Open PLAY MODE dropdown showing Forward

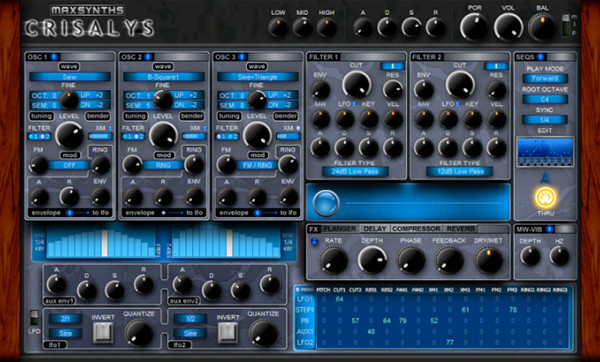545,78
